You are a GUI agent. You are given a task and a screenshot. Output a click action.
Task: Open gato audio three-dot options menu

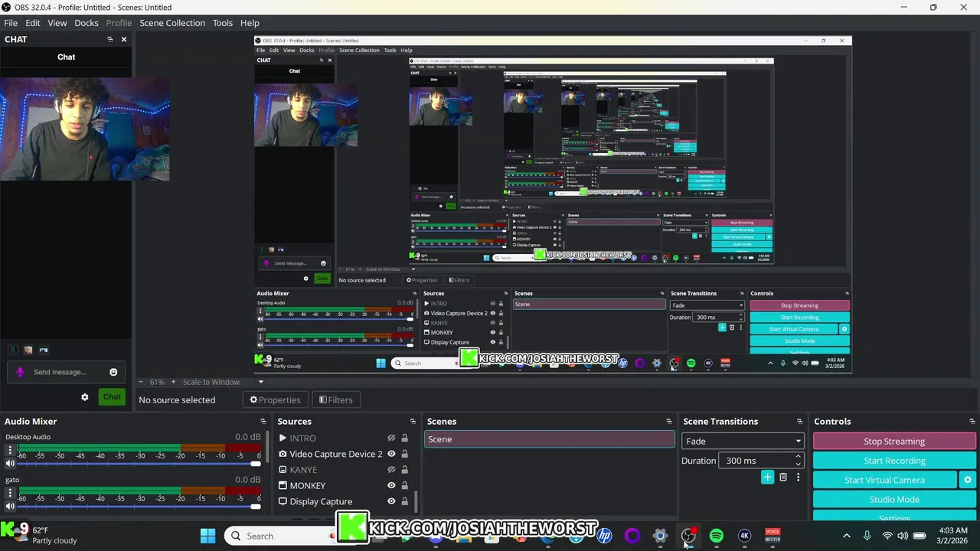[x=10, y=492]
